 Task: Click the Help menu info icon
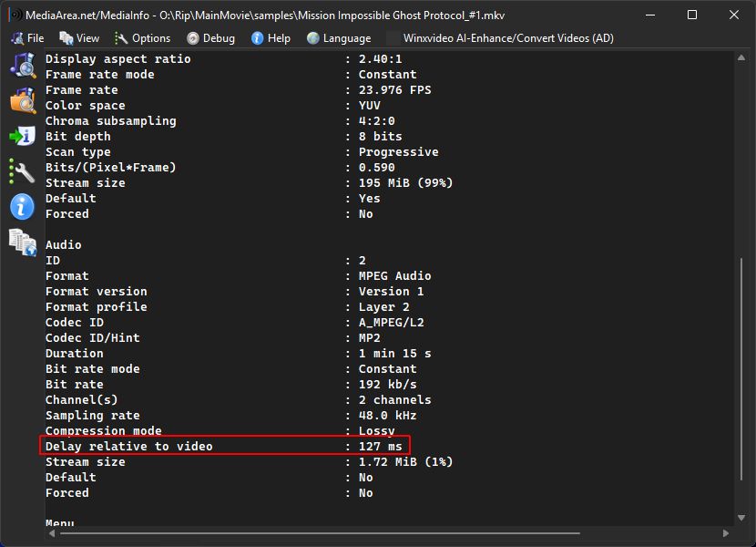point(258,38)
